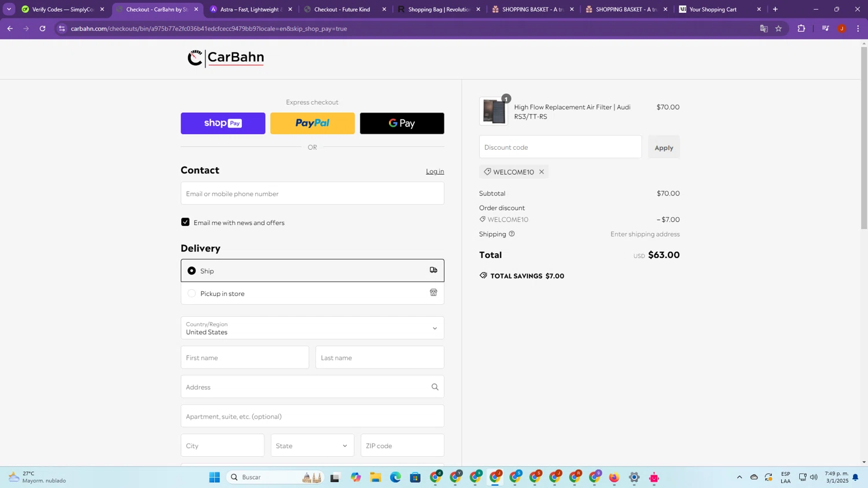Open Task View on taskbar
The image size is (868, 488).
[x=335, y=477]
